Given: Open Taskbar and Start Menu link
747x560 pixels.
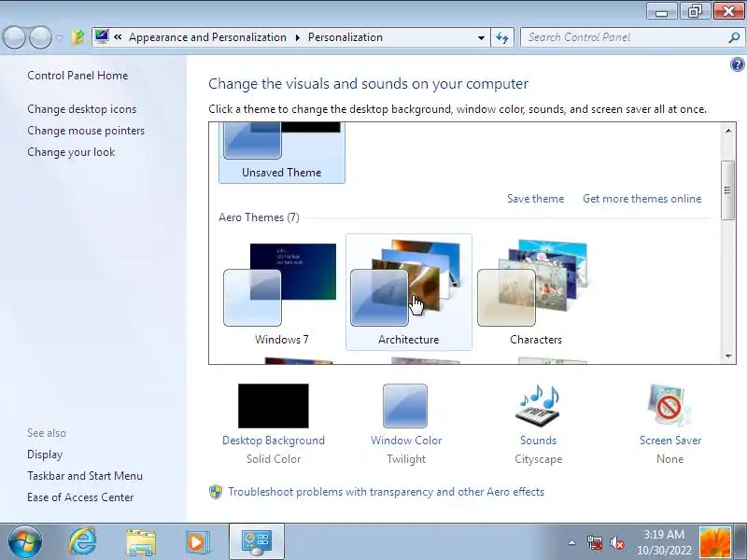Looking at the screenshot, I should pos(85,476).
